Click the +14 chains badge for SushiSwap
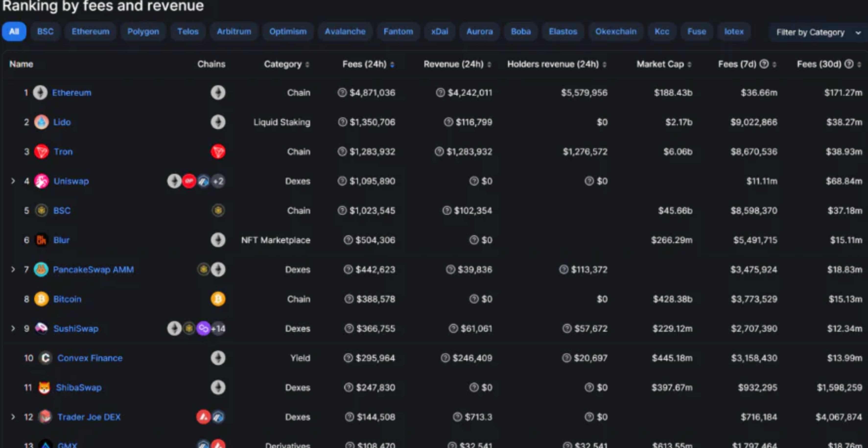This screenshot has width=868, height=448. point(218,329)
